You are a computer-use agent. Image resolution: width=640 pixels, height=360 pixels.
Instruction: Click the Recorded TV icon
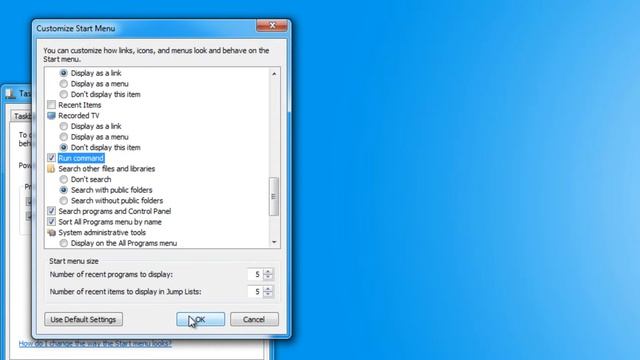pos(51,116)
